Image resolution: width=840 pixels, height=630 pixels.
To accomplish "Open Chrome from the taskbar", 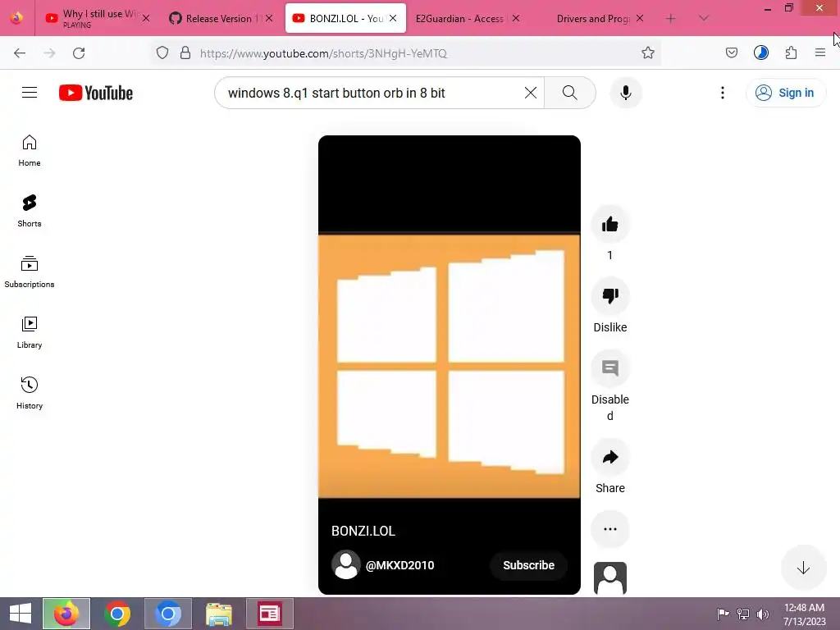I will click(116, 614).
